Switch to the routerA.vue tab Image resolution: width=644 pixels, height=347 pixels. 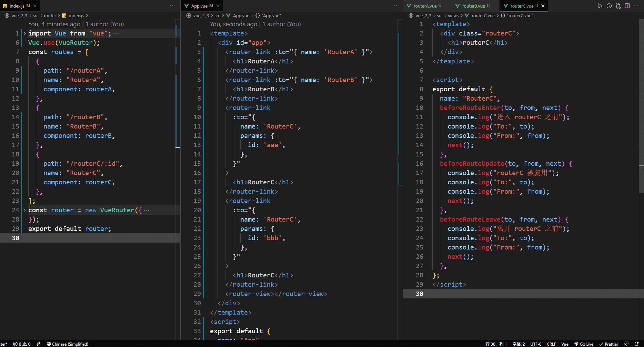425,6
